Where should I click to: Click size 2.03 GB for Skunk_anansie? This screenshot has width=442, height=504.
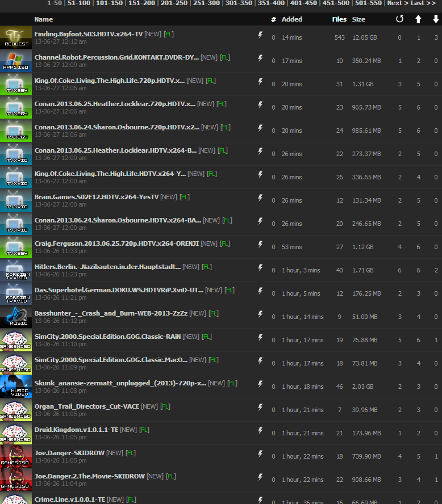(x=363, y=387)
